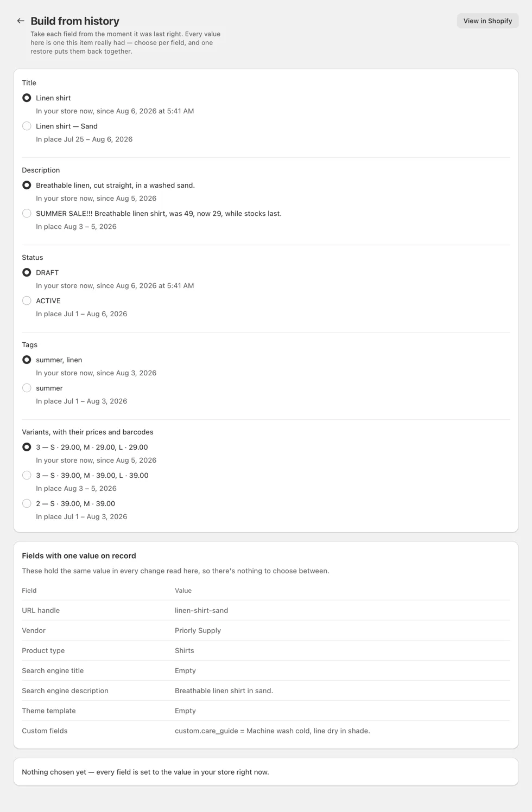Pick the variants priced at 39.00 with three sizes
Image resolution: width=532 pixels, height=812 pixels.
click(x=27, y=475)
